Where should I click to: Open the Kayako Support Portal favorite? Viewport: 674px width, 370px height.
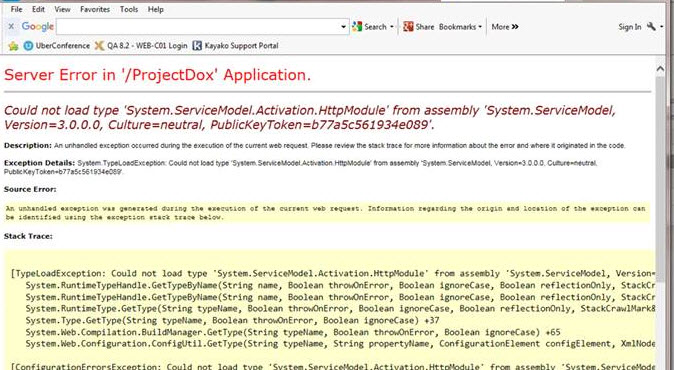point(235,46)
